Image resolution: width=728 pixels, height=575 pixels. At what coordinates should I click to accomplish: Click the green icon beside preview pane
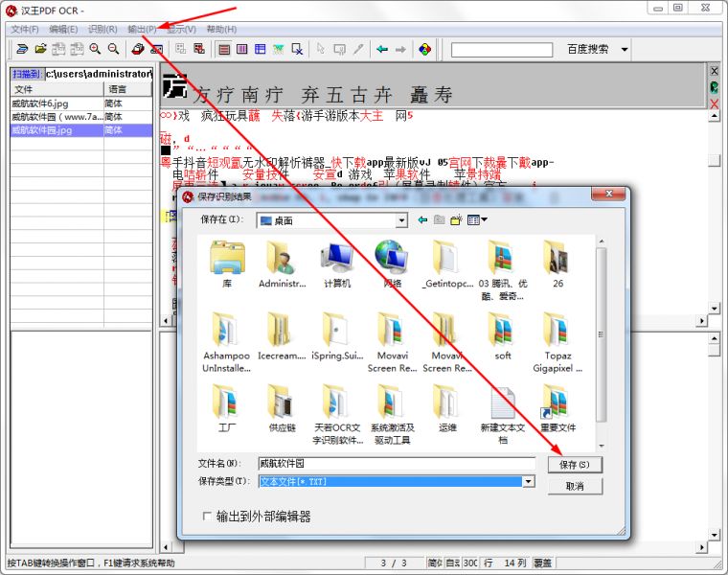pos(714,87)
